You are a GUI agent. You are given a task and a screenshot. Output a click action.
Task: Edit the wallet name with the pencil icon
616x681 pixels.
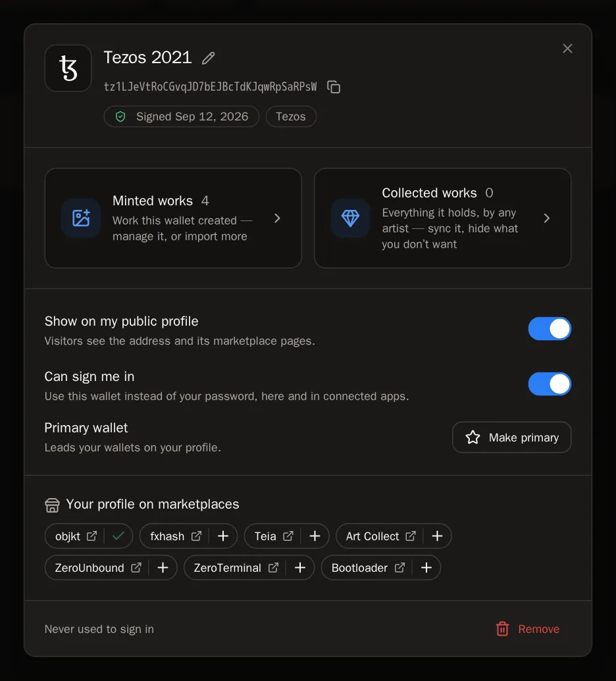(x=209, y=58)
